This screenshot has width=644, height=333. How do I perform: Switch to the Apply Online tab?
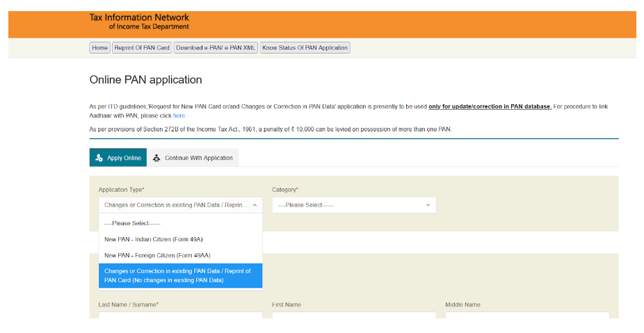click(118, 158)
